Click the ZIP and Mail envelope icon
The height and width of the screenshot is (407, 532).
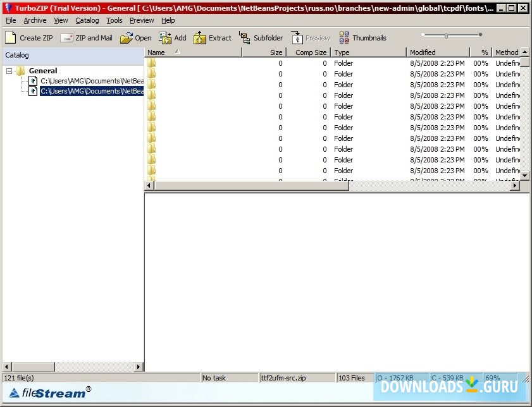66,38
